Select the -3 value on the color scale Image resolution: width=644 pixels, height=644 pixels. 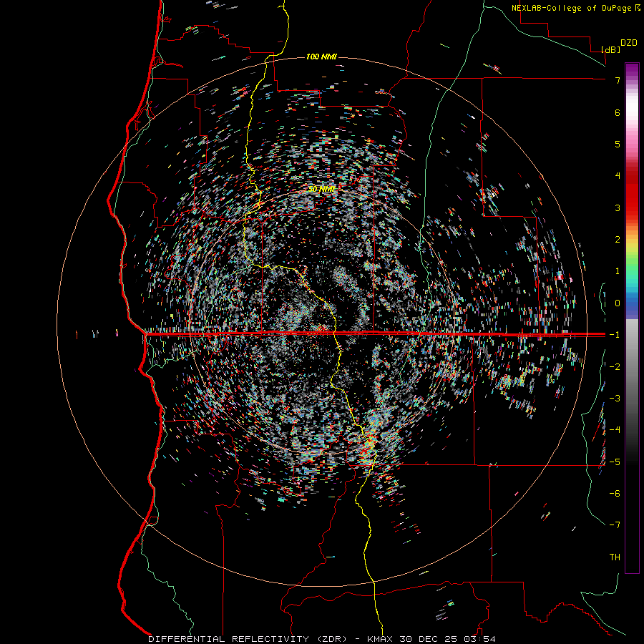pos(615,399)
